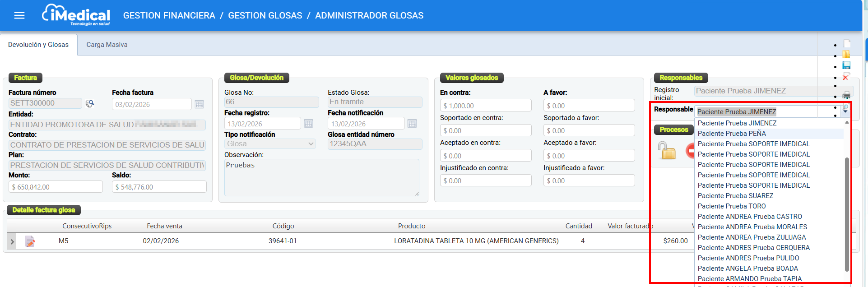
Task: Toggle the Responsable dropdown arrow
Action: pos(845,111)
